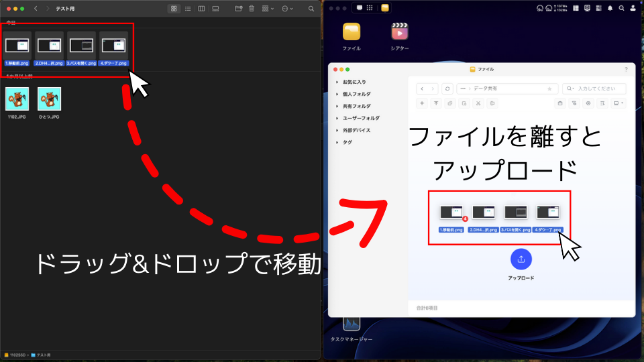Star the データ共有 path as favorite
The width and height of the screenshot is (644, 362).
[549, 88]
